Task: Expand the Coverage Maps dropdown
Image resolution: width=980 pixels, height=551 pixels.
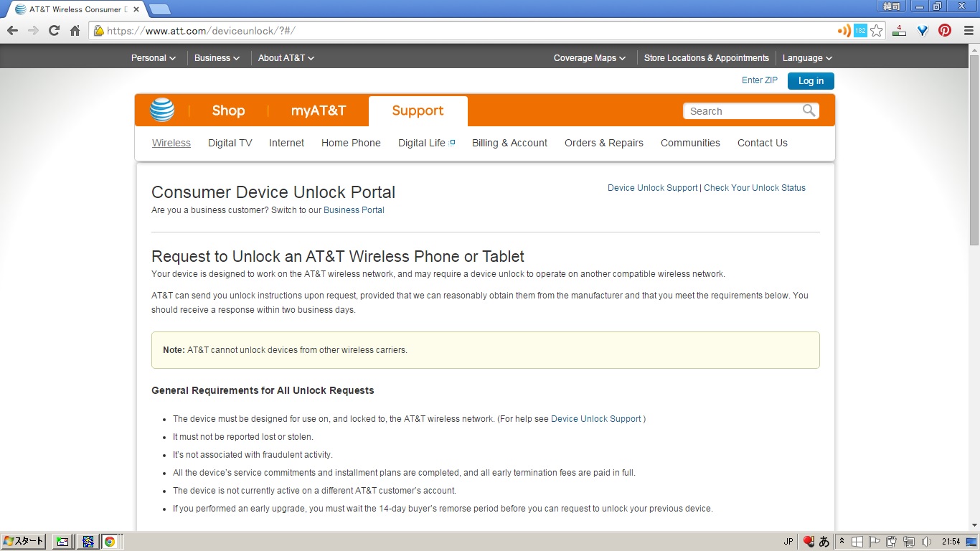Action: (590, 58)
